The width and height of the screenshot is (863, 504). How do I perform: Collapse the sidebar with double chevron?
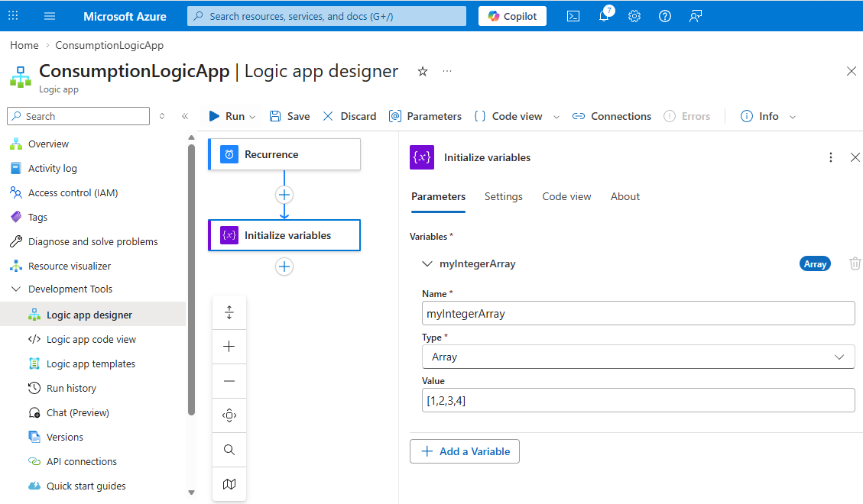tap(185, 116)
